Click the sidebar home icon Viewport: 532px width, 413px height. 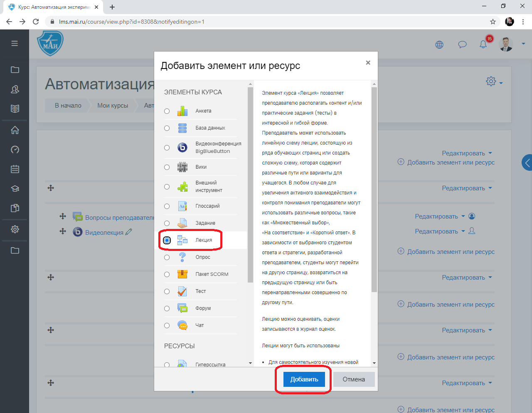pyautogui.click(x=15, y=130)
